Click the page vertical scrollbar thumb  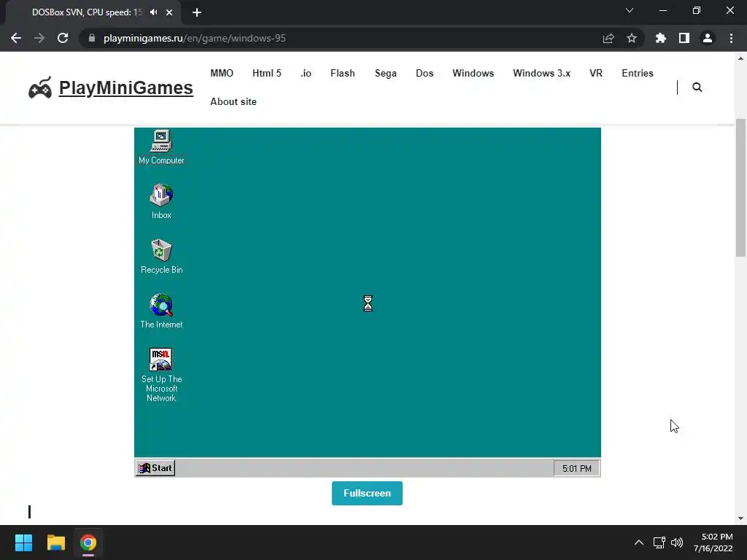740,187
